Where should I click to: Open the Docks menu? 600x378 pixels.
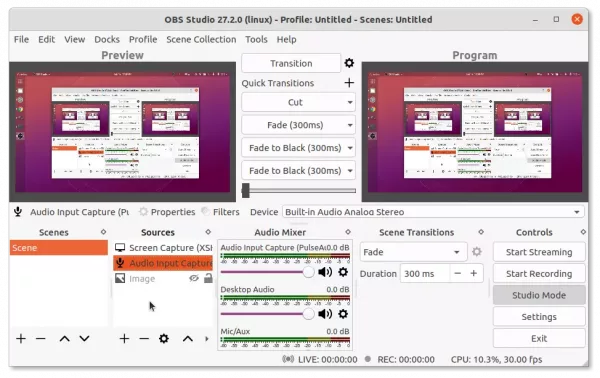[x=107, y=39]
